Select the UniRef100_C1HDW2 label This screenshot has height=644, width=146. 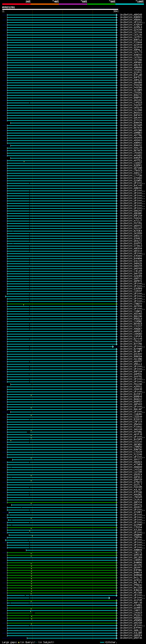(131, 321)
